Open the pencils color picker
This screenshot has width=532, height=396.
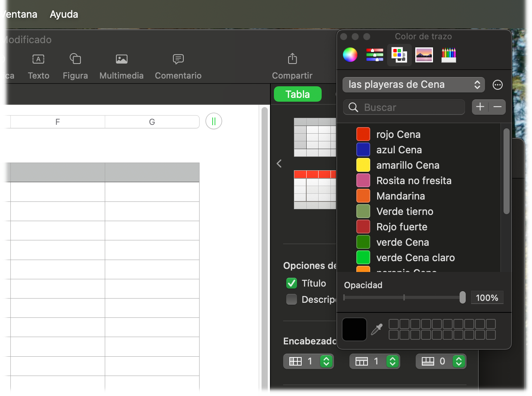[448, 55]
